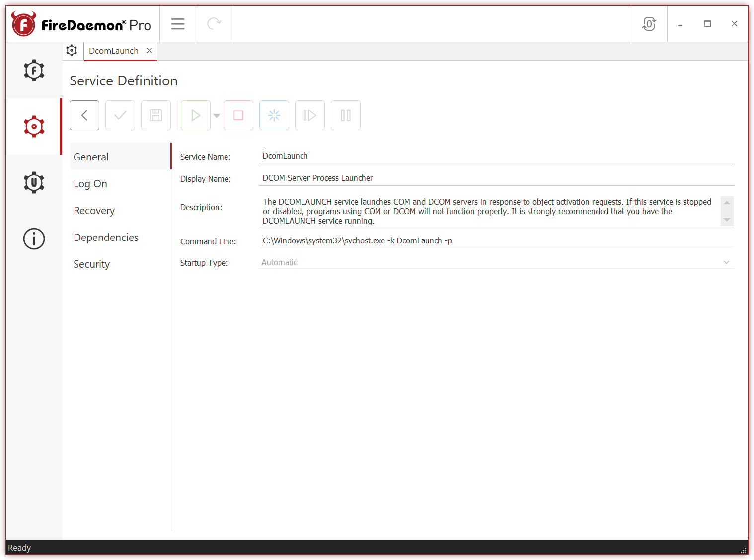754x560 pixels.
Task: Open the Startup Type dropdown
Action: (497, 262)
